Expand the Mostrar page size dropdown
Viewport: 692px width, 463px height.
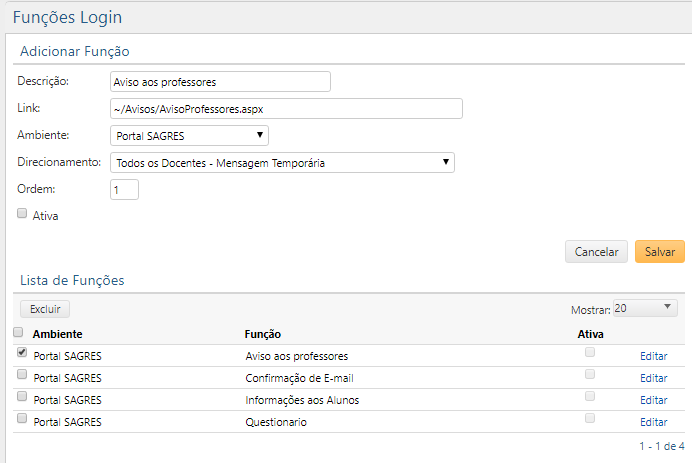[x=646, y=308]
